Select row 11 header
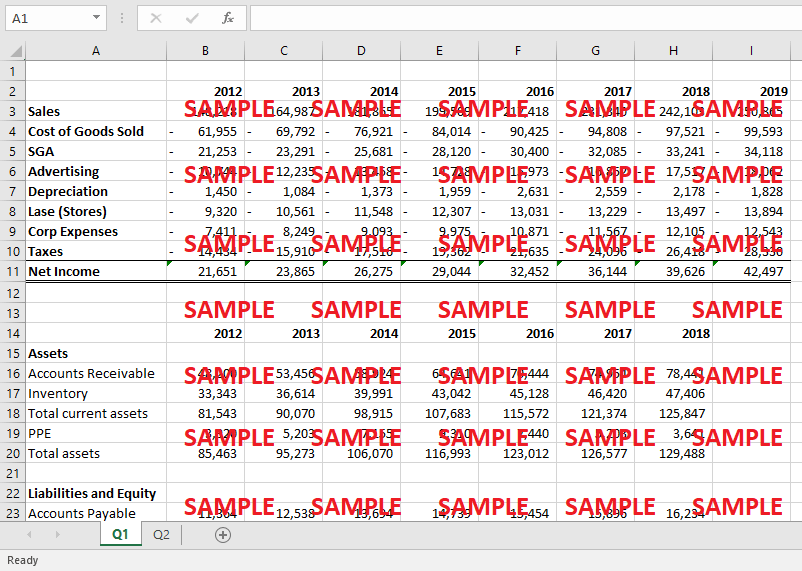This screenshot has width=802, height=571. point(13,272)
